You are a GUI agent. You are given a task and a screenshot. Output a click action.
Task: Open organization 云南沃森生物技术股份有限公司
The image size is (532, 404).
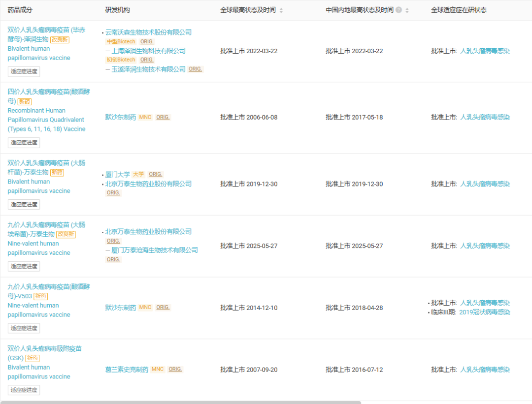pyautogui.click(x=148, y=32)
